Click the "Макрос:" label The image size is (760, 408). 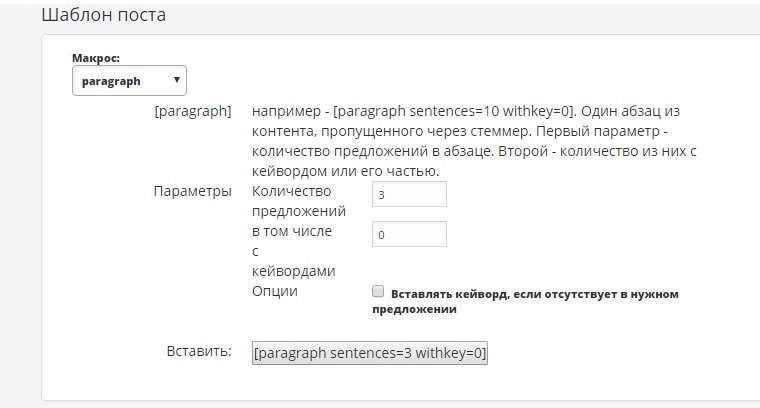pyautogui.click(x=96, y=58)
